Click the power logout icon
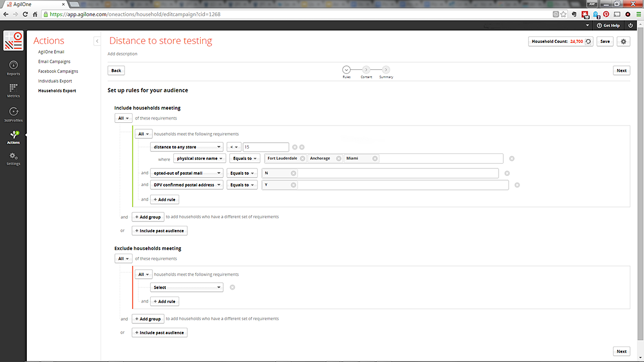 pyautogui.click(x=631, y=25)
